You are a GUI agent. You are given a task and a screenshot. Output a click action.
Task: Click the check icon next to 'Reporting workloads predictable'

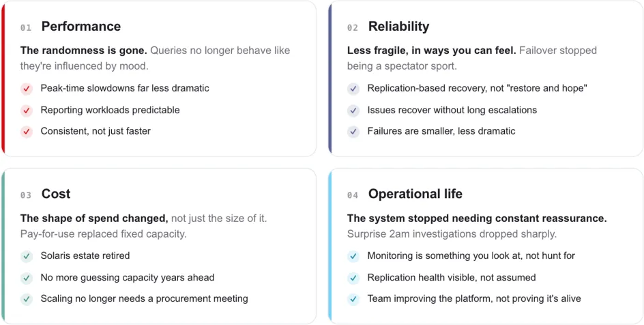pos(27,111)
